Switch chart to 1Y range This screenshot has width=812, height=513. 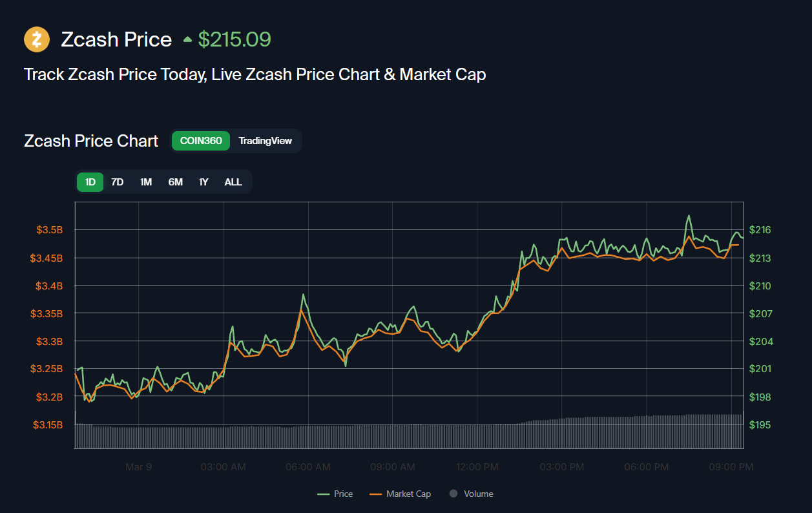(x=203, y=182)
